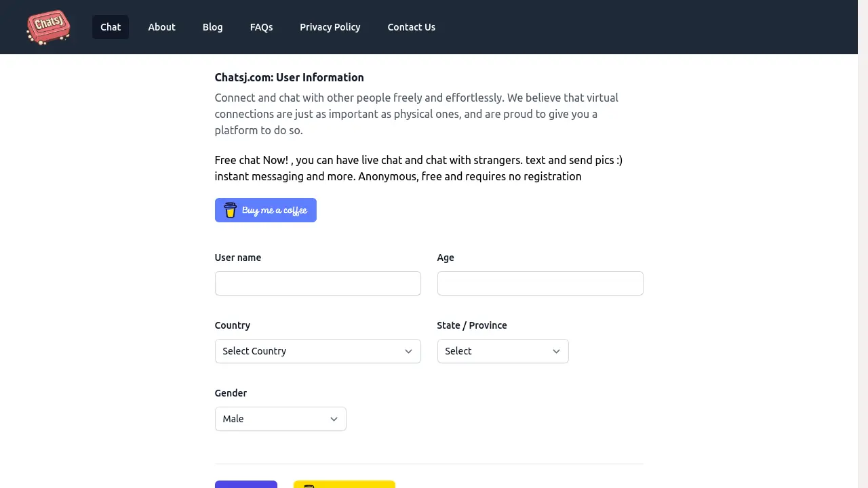Open the Gender dropdown showing Male
Image resolution: width=868 pixels, height=488 pixels.
pos(280,419)
